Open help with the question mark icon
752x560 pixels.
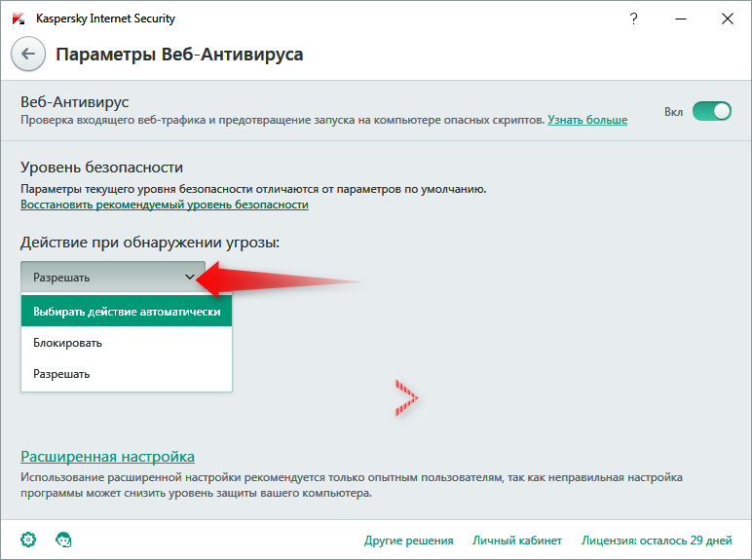coord(633,19)
